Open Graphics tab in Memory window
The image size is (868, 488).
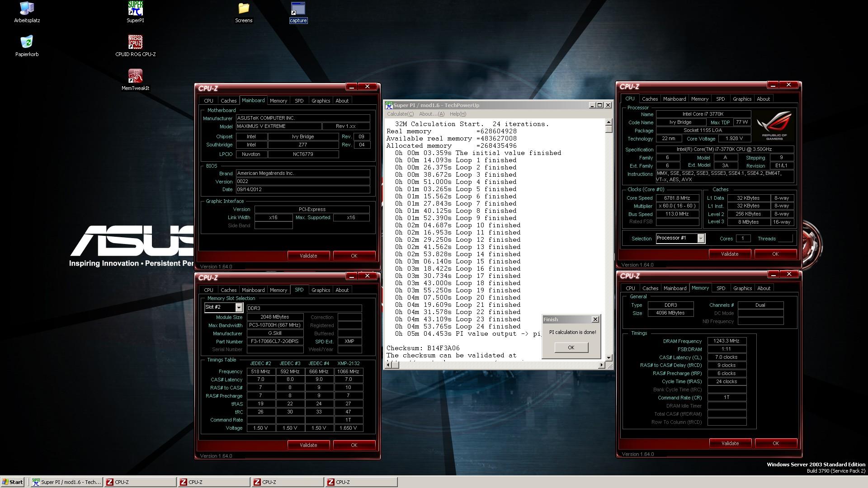742,288
